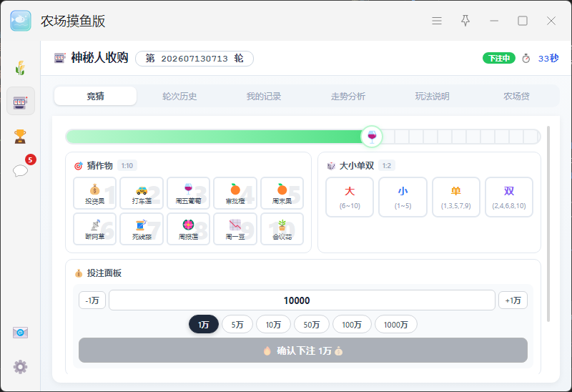Choose the 10万 bet chip

(273, 324)
